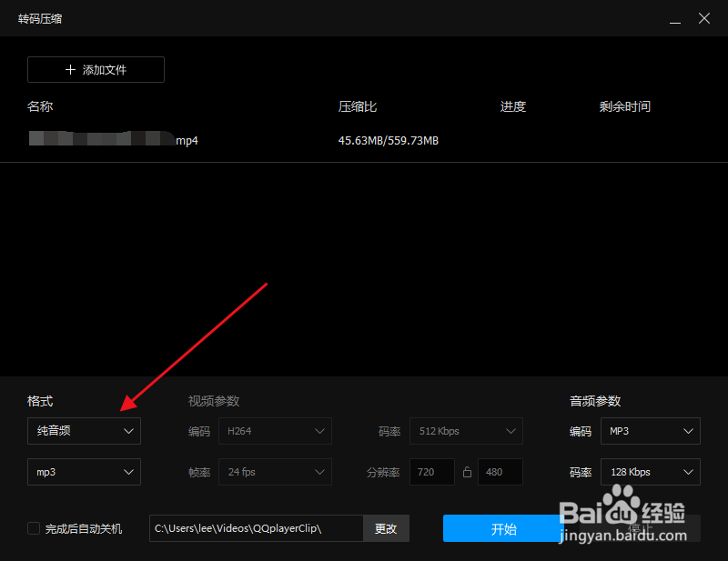This screenshot has width=728, height=561.
Task: Click the plus icon inside add file button
Action: pyautogui.click(x=69, y=69)
